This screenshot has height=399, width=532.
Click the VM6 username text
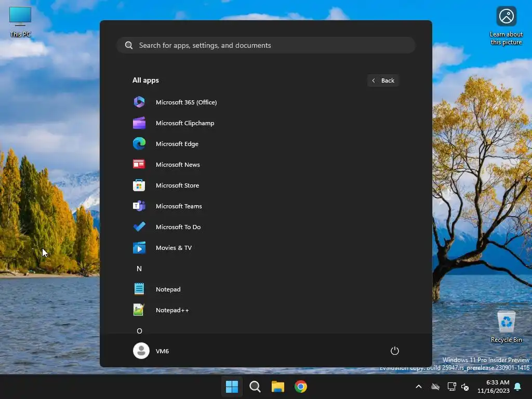pyautogui.click(x=162, y=351)
